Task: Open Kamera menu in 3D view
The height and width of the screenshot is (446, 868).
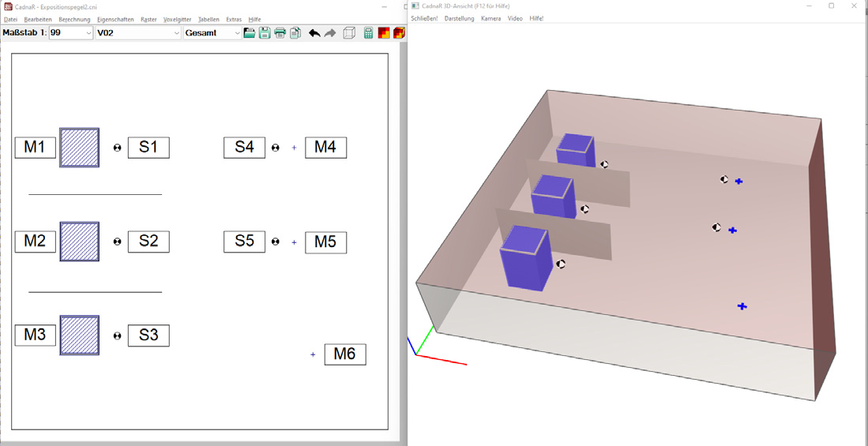Action: pos(490,18)
